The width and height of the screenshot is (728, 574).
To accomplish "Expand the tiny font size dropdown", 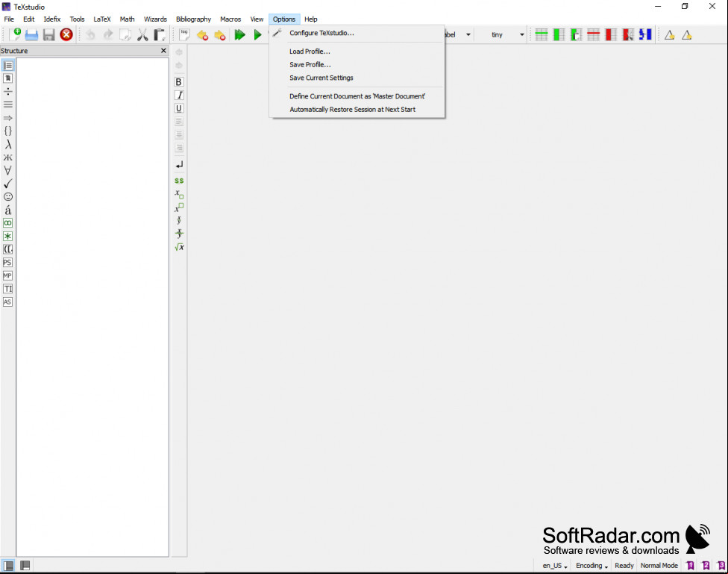I will click(x=521, y=35).
